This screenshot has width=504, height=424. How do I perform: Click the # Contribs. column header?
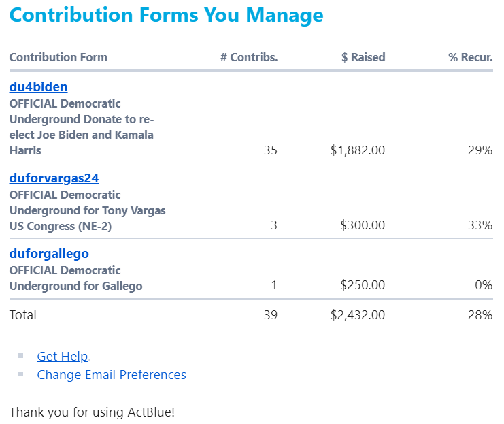249,57
